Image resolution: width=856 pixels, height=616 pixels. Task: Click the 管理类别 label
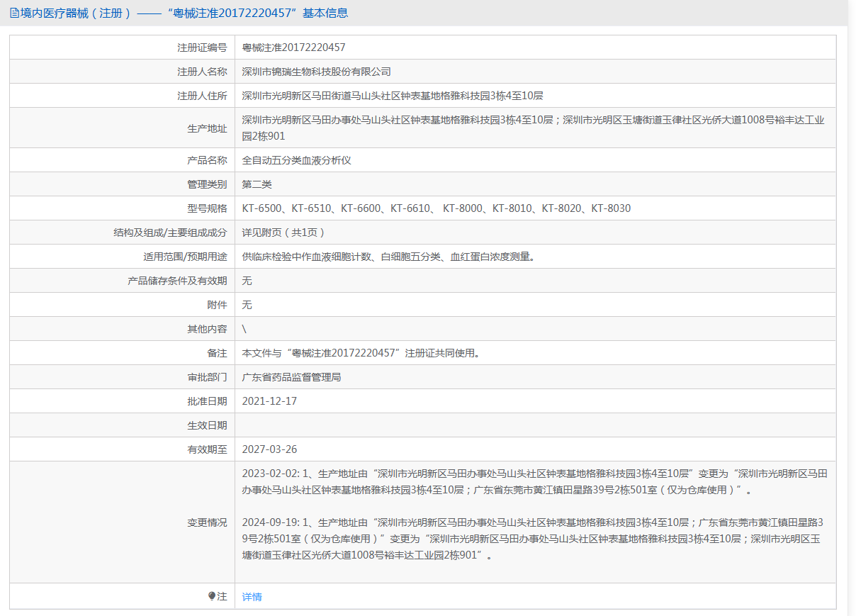207,184
